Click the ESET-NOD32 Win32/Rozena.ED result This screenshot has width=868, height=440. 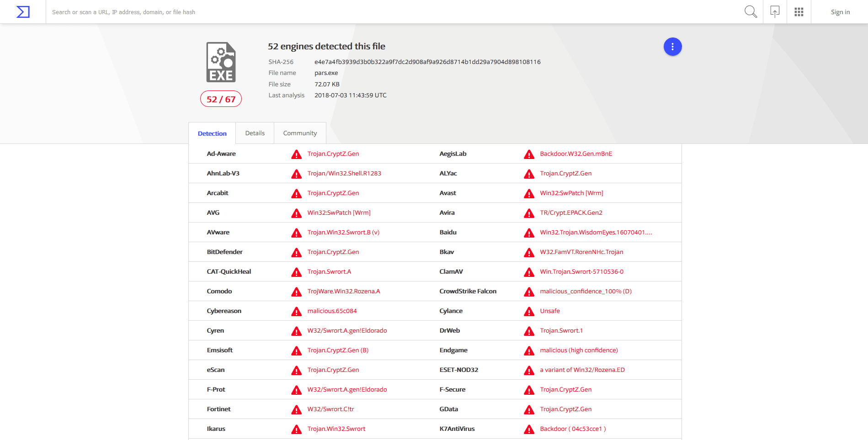point(582,370)
